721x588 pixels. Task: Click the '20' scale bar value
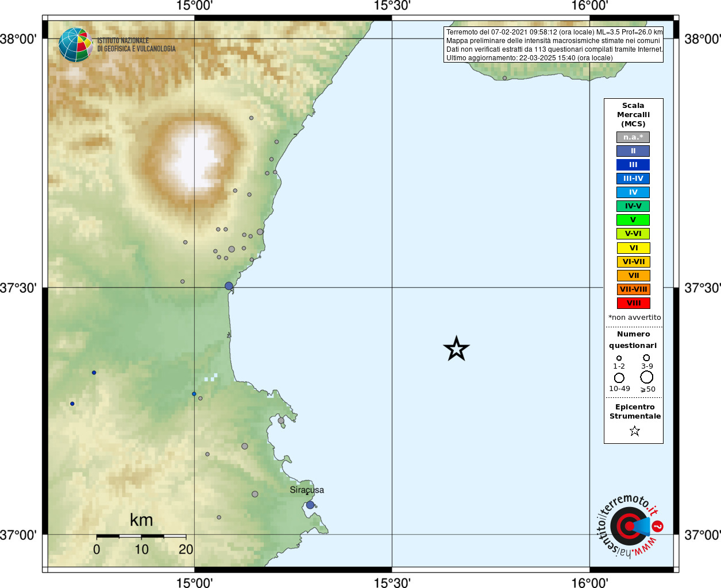[x=186, y=550]
